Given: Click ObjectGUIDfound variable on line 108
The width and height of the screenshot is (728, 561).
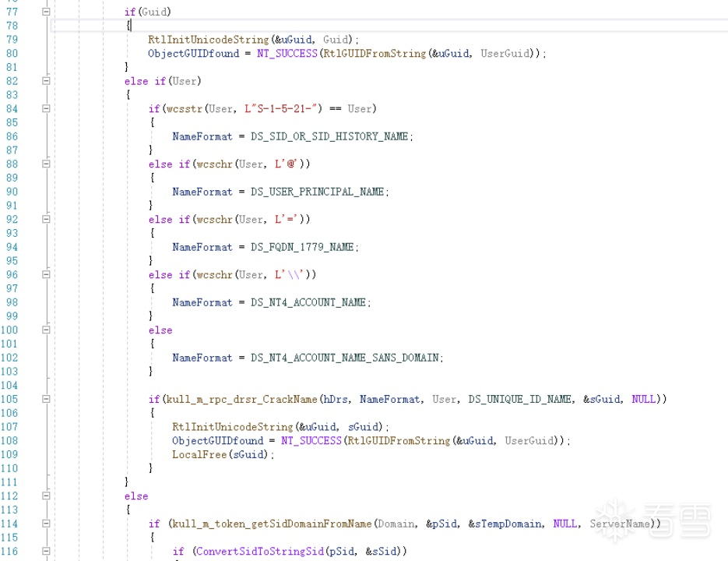Looking at the screenshot, I should point(218,440).
